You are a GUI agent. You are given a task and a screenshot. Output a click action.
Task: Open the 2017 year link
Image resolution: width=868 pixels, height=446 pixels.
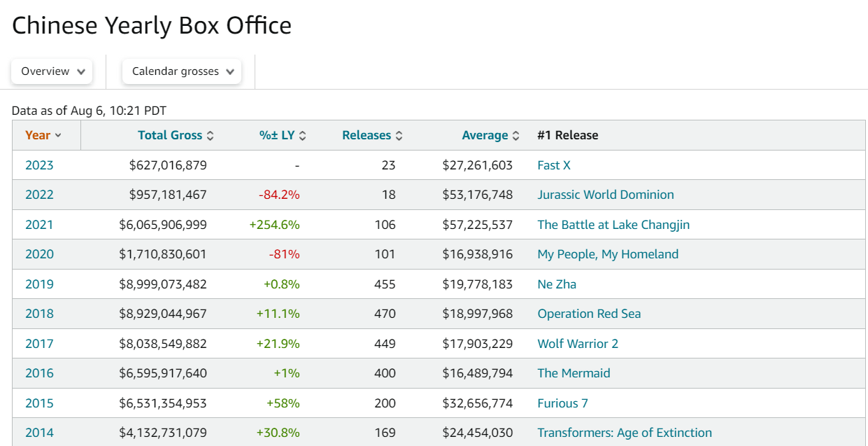[x=39, y=344]
